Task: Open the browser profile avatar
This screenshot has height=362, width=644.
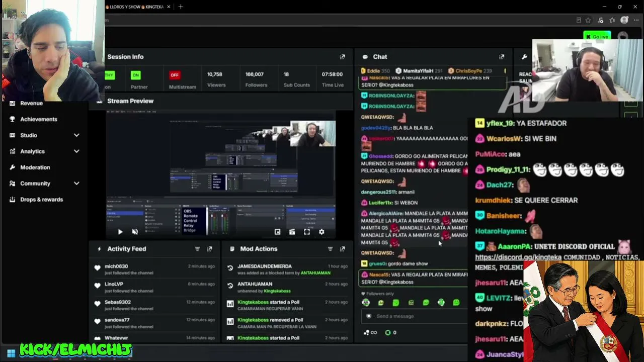Action: pos(624,20)
